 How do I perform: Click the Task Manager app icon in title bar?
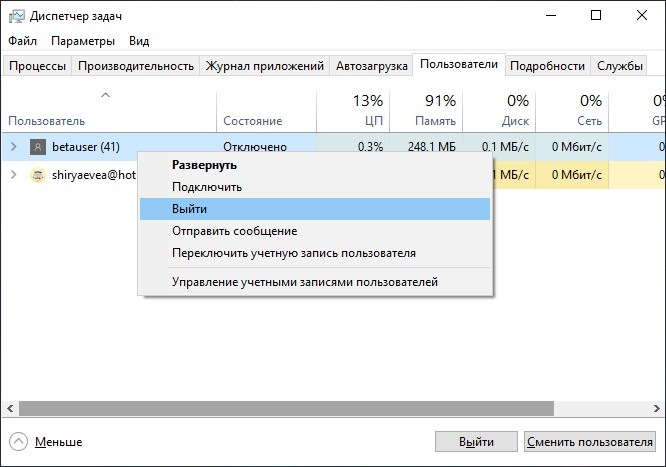pyautogui.click(x=17, y=16)
